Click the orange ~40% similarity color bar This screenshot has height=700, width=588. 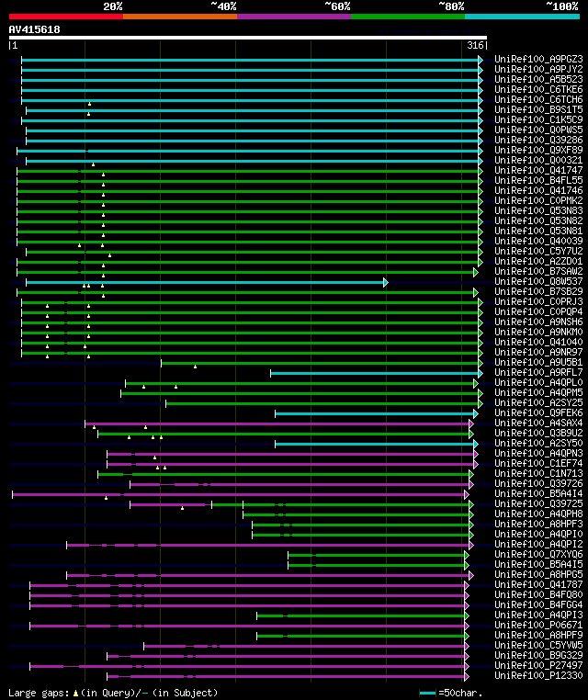tap(180, 17)
